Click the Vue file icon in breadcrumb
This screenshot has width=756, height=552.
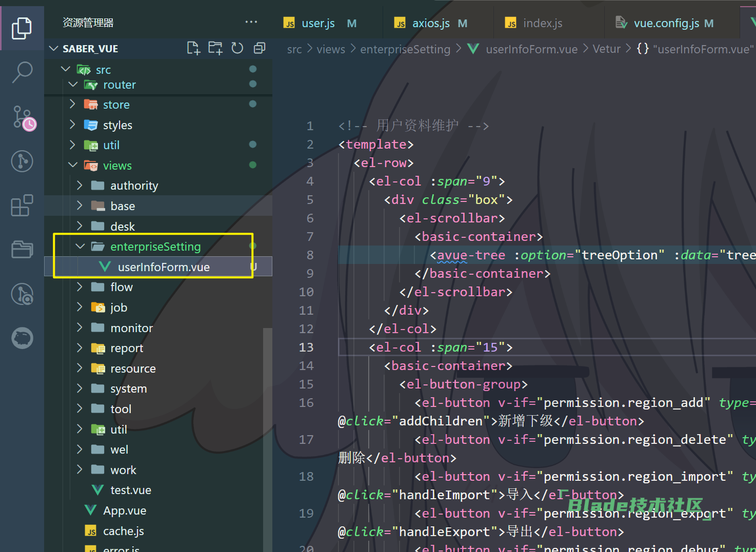[473, 49]
